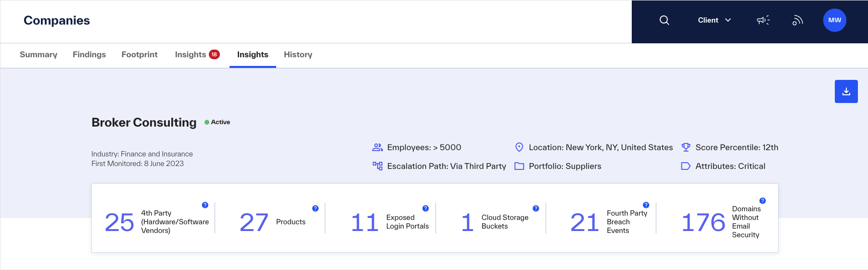Switch to the Summary tab

(x=38, y=55)
